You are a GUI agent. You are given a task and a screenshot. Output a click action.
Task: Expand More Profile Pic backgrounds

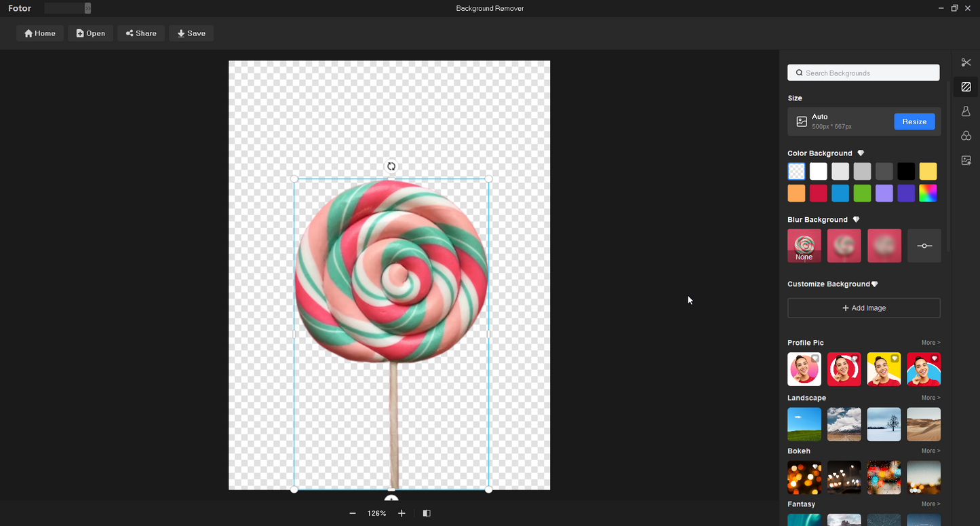pyautogui.click(x=930, y=343)
